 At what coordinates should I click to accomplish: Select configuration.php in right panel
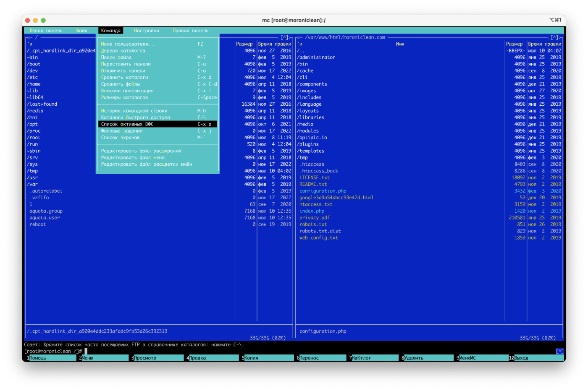coord(429,191)
